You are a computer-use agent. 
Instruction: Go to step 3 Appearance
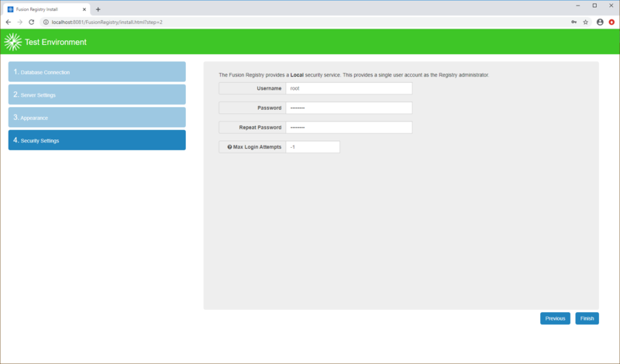[97, 118]
